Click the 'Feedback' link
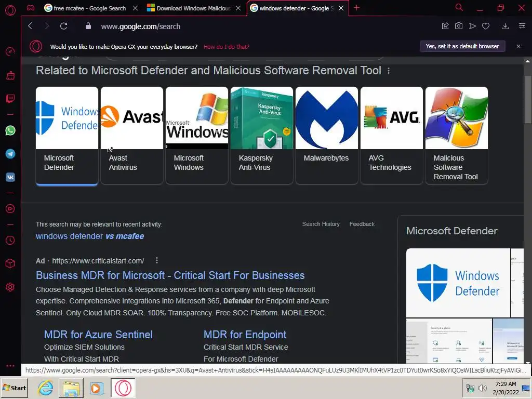The height and width of the screenshot is (399, 532). [x=362, y=224]
